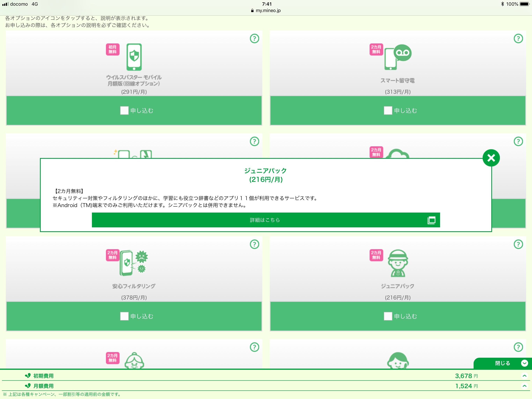This screenshot has width=532, height=399.
Task: Close the ジュニアパック popup with X
Action: point(491,158)
